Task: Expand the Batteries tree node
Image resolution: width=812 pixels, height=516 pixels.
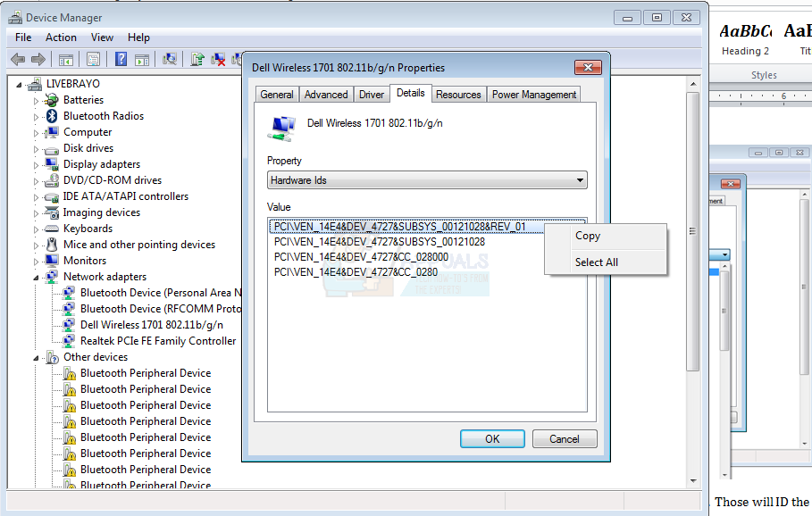Action: (36, 101)
